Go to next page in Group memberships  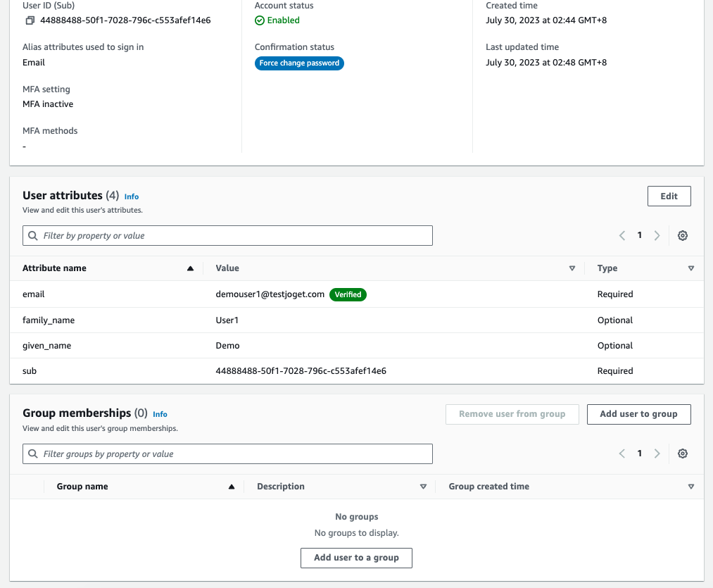click(x=657, y=454)
